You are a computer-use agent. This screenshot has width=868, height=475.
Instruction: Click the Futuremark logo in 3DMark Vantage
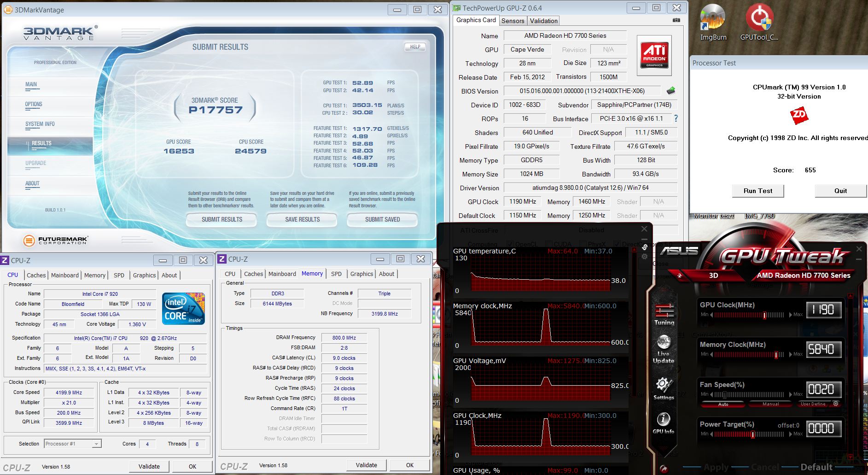point(55,240)
